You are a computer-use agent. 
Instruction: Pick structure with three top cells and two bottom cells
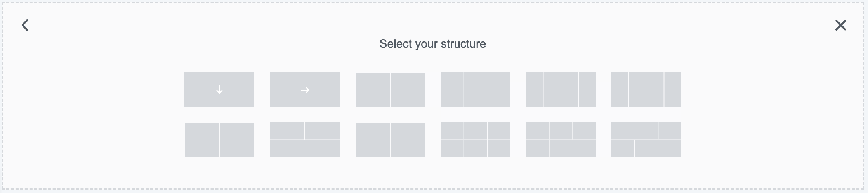pyautogui.click(x=561, y=140)
